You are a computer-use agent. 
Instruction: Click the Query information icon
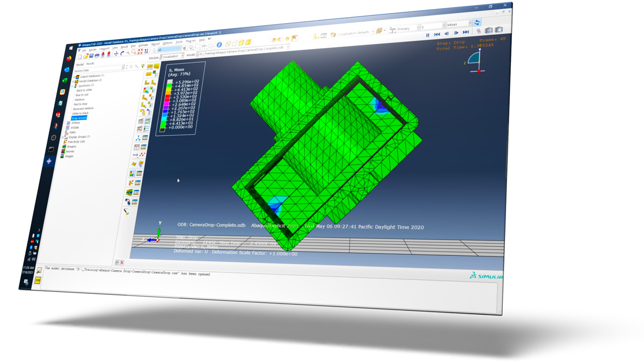click(x=219, y=45)
